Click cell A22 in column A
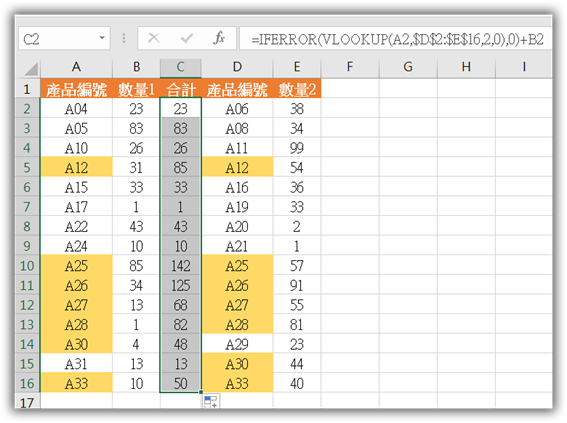The image size is (567, 423). click(x=76, y=226)
